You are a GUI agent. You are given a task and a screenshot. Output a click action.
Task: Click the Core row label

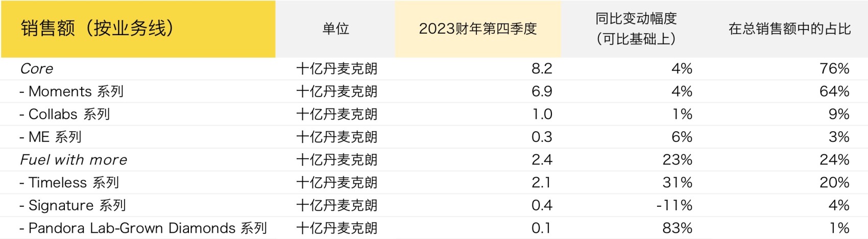pyautogui.click(x=37, y=68)
